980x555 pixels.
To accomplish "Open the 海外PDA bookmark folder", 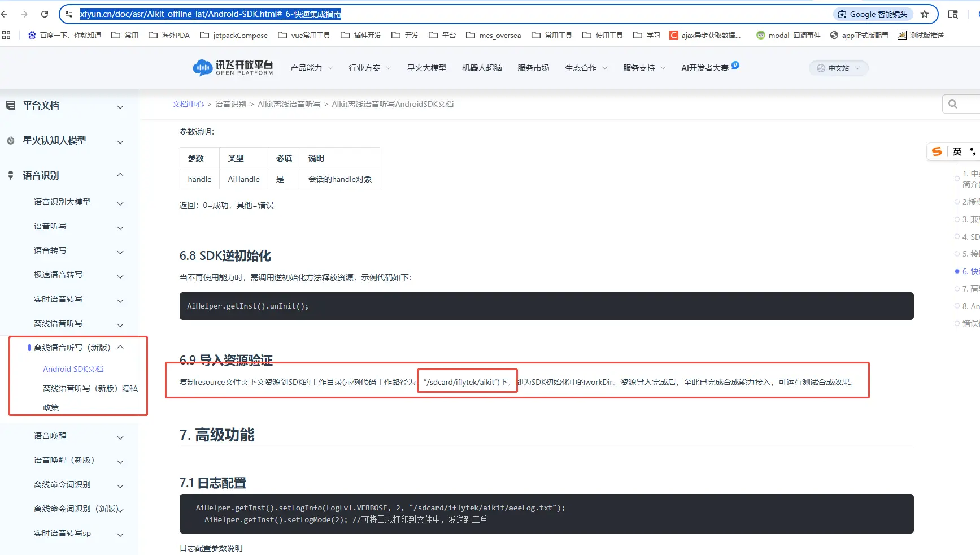I will [x=169, y=35].
